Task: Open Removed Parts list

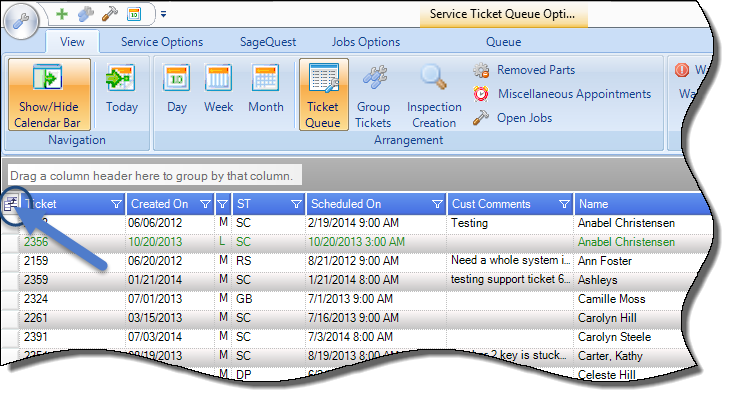Action: pos(524,70)
